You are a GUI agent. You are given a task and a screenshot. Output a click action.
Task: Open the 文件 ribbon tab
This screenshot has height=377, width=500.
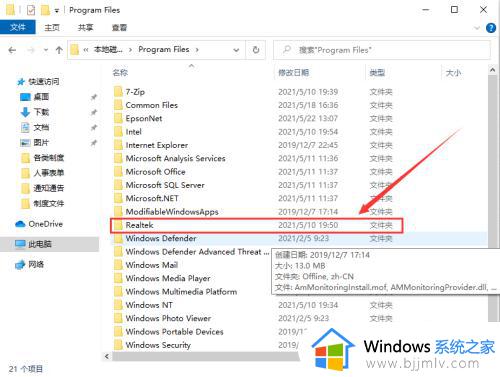(18, 27)
